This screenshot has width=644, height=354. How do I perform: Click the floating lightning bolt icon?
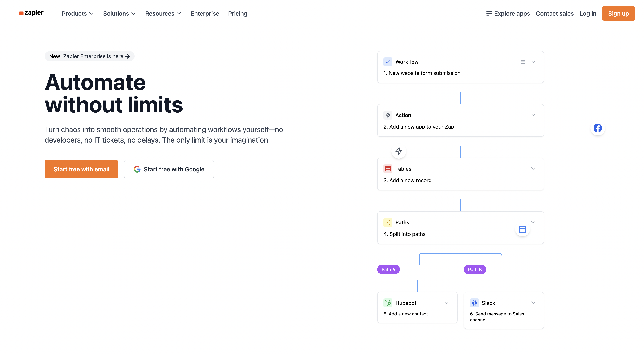tap(399, 151)
